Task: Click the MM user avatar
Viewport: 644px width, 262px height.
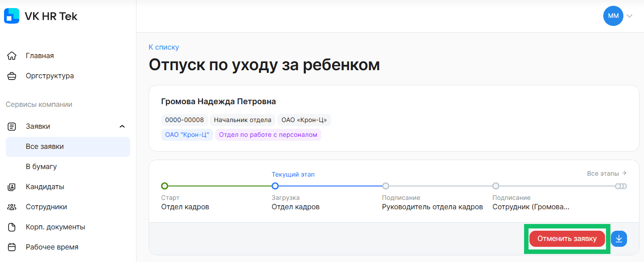Action: click(613, 16)
